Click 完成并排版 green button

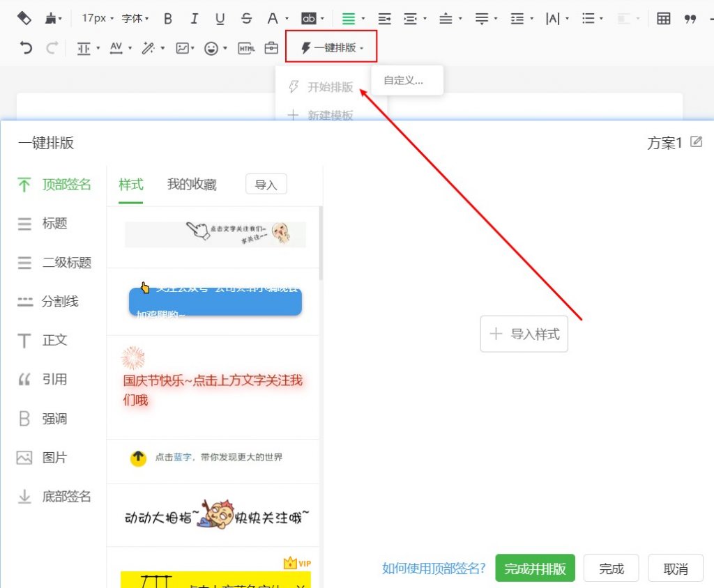(535, 568)
